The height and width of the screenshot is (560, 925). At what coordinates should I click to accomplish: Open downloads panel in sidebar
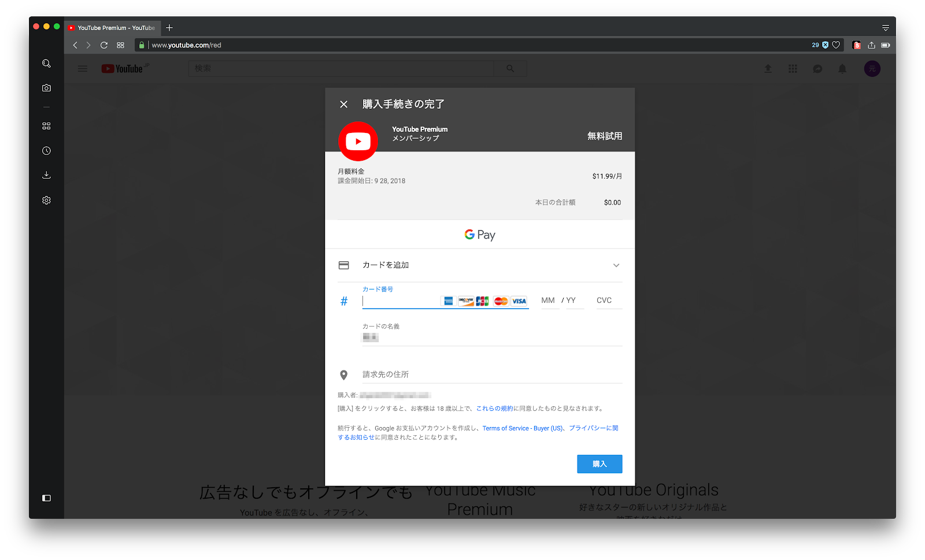[x=46, y=175]
